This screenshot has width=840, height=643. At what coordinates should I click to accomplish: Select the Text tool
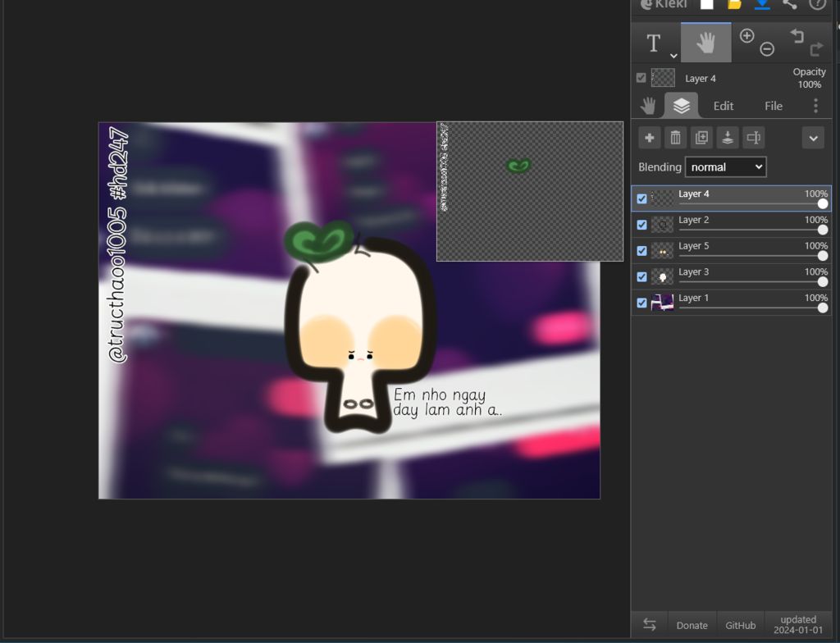pos(653,43)
